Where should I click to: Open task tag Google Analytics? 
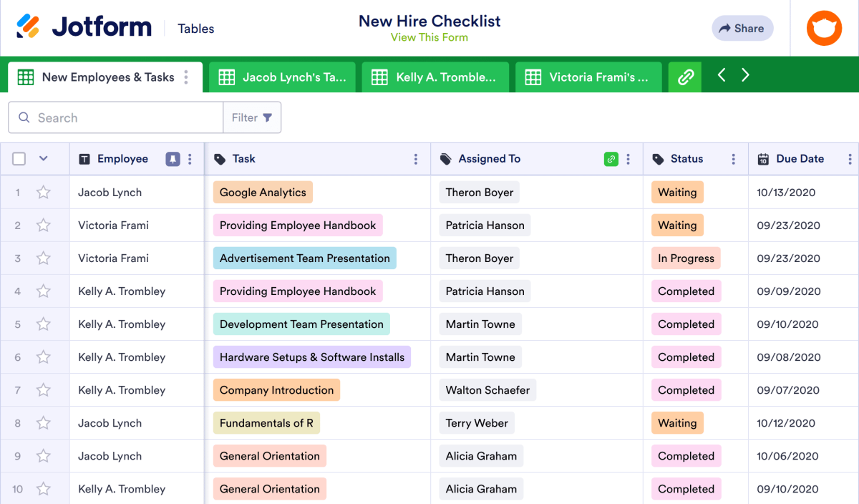[263, 192]
